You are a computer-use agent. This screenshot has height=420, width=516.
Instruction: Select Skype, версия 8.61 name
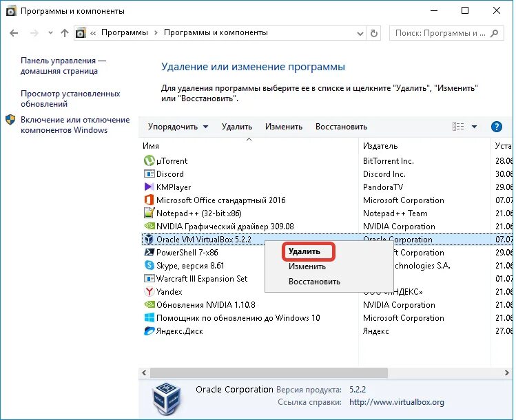[190, 265]
